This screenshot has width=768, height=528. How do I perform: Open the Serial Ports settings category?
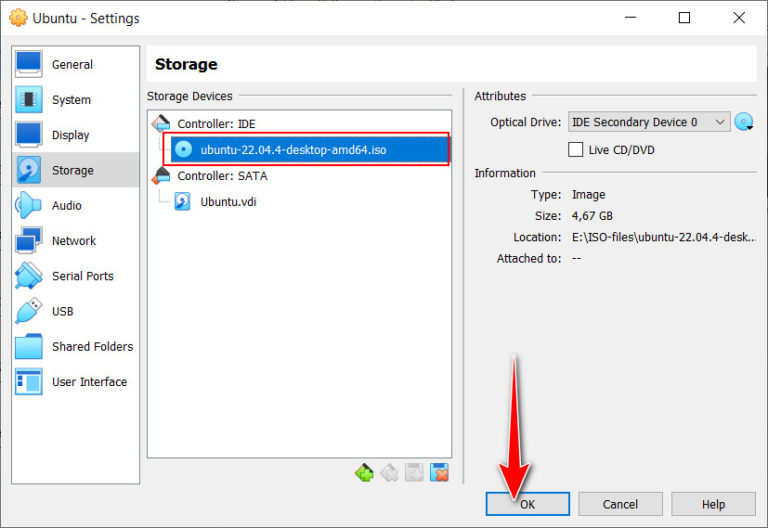click(x=75, y=276)
